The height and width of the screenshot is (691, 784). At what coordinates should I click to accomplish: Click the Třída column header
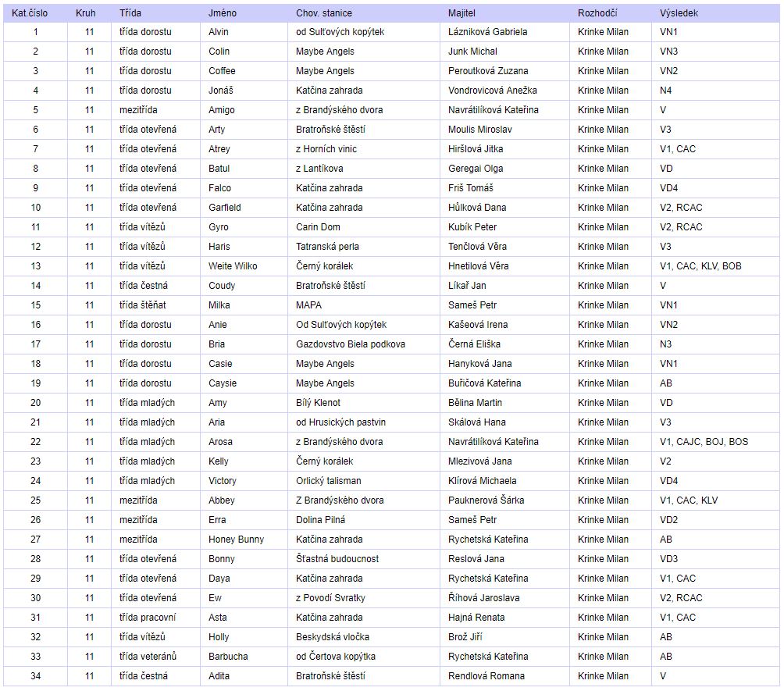pos(130,13)
